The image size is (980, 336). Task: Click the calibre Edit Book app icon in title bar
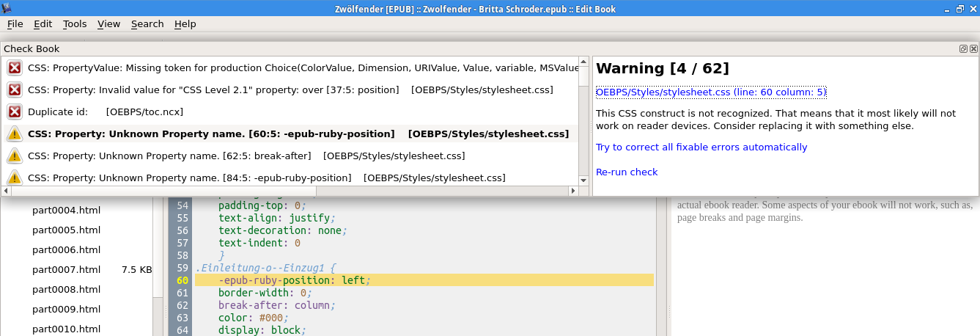[x=8, y=8]
